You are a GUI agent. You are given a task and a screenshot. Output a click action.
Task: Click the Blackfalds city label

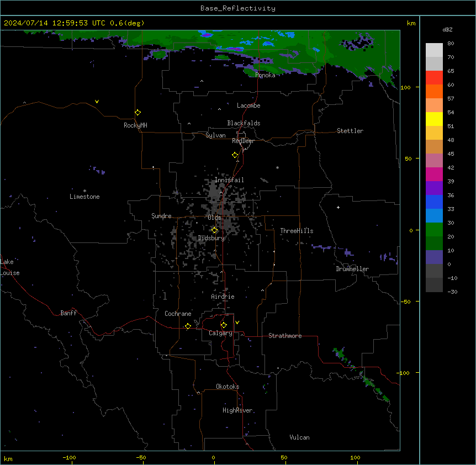pyautogui.click(x=244, y=123)
